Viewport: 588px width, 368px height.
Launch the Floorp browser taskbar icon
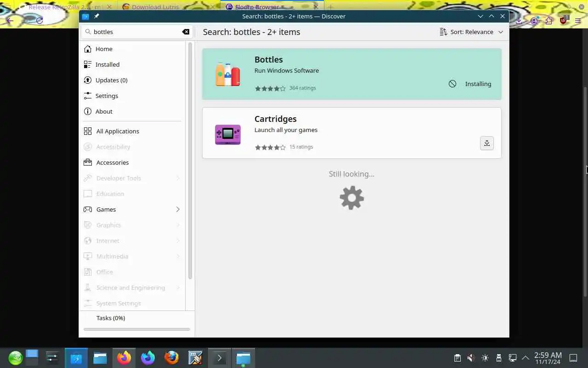coord(148,358)
